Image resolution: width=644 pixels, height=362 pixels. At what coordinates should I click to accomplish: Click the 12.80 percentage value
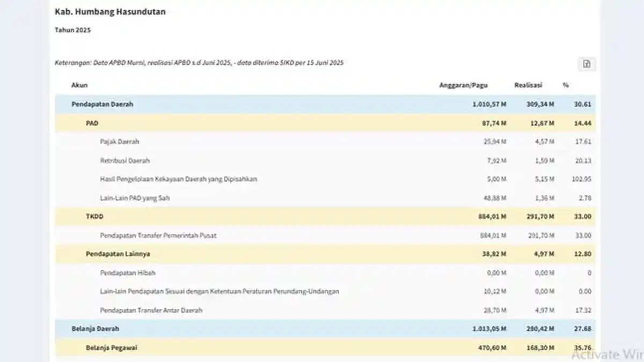(583, 254)
